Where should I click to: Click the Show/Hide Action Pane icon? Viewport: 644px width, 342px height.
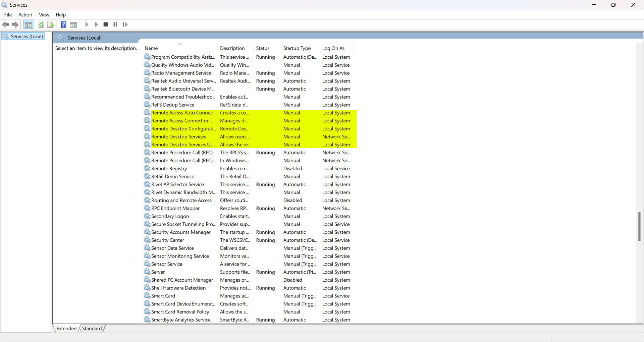point(73,24)
